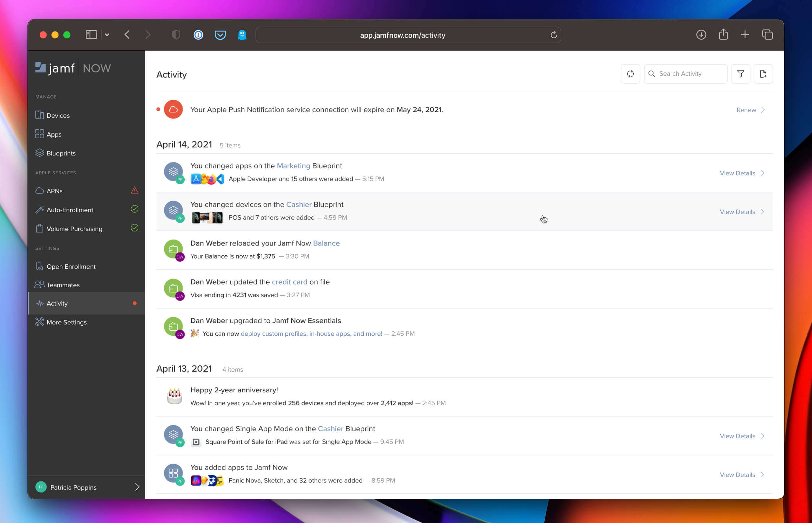Viewport: 812px width, 523px height.
Task: Select Activity in the sidebar
Action: point(86,303)
